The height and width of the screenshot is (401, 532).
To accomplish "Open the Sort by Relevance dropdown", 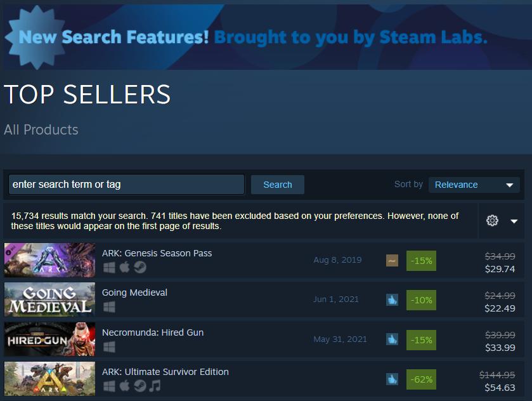I will (x=474, y=185).
